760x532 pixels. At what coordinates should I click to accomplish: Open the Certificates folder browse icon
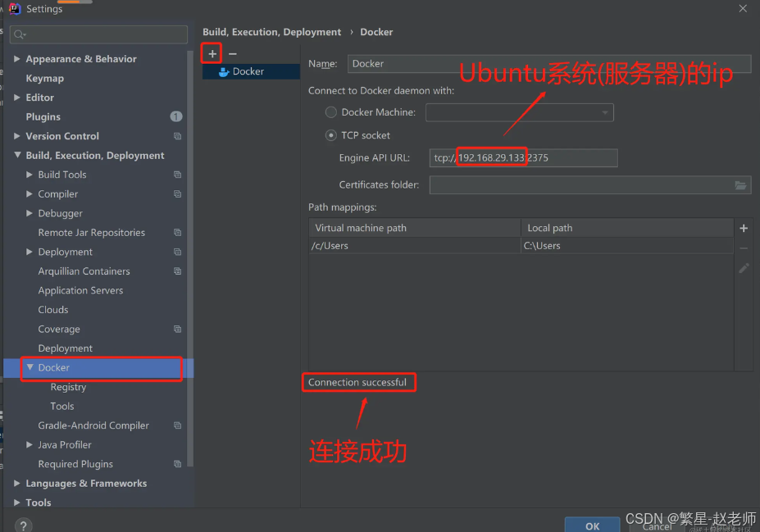(740, 185)
